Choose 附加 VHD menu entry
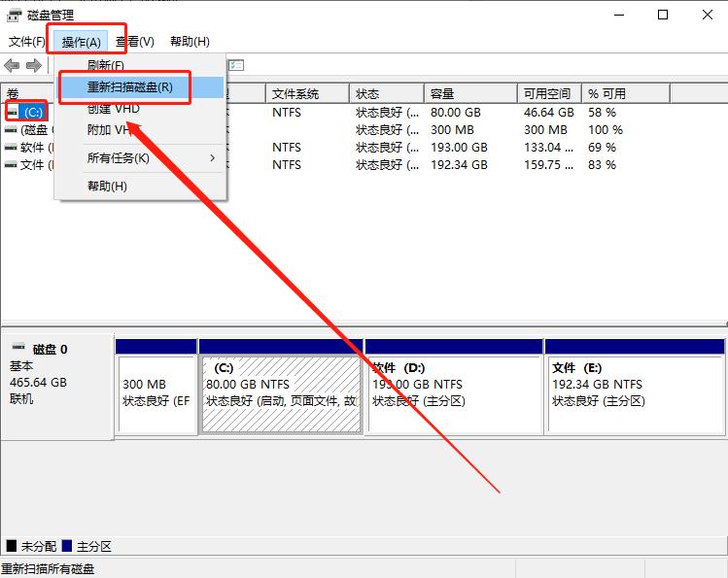This screenshot has height=578, width=728. 140,130
